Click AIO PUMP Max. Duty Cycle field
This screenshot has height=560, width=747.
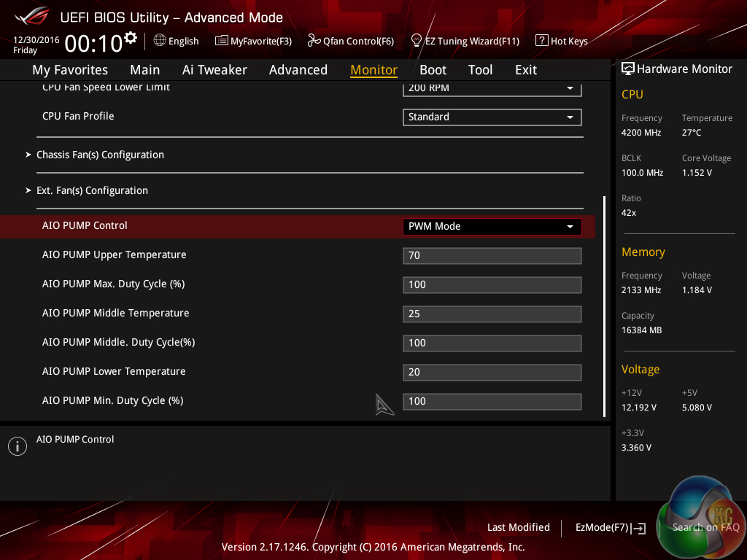[x=492, y=285]
